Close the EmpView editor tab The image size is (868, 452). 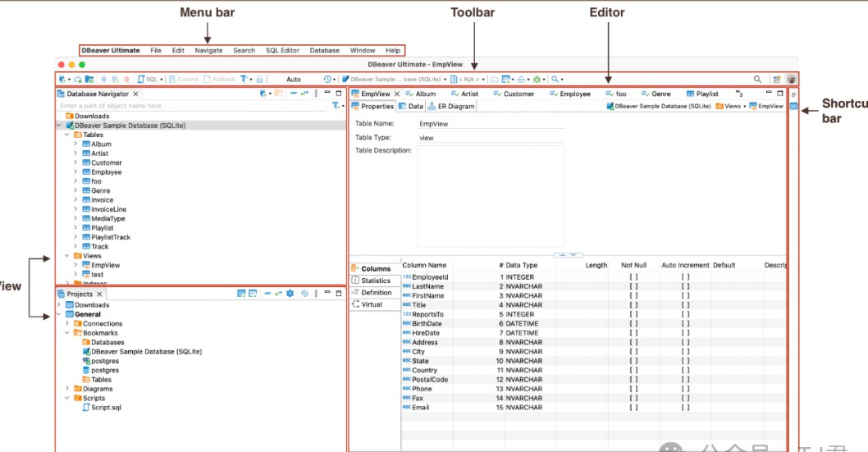pos(397,94)
